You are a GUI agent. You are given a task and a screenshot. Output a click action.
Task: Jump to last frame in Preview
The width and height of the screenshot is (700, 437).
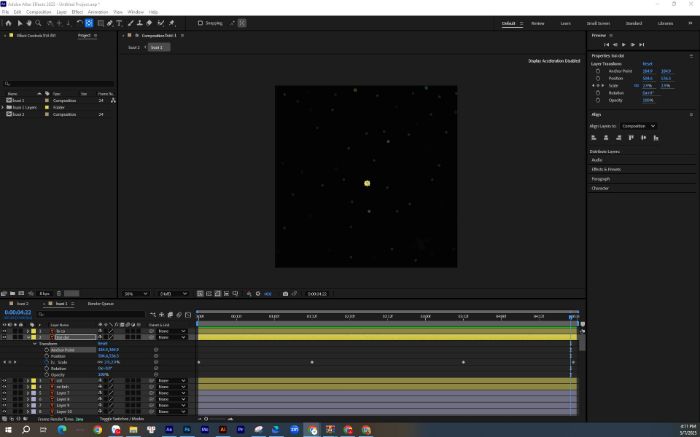[642, 45]
